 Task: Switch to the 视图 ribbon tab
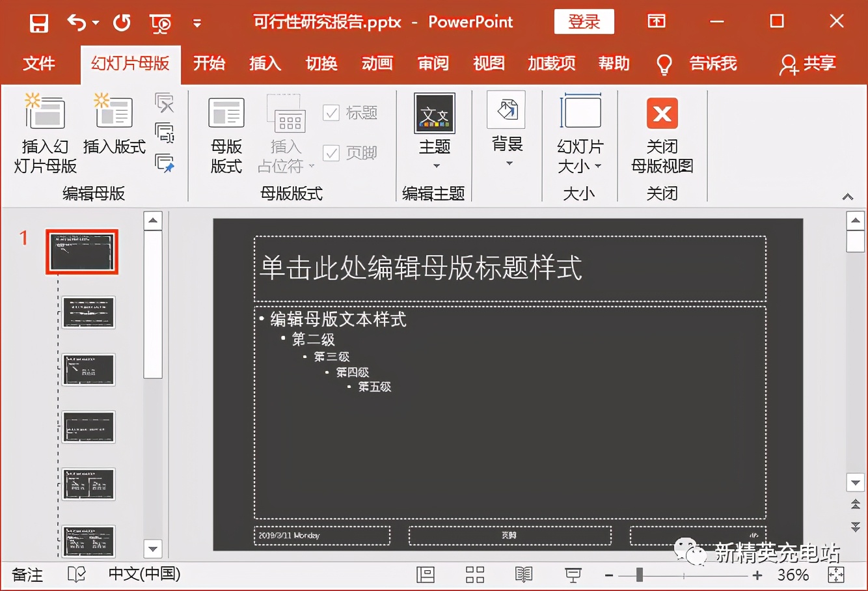pos(489,64)
